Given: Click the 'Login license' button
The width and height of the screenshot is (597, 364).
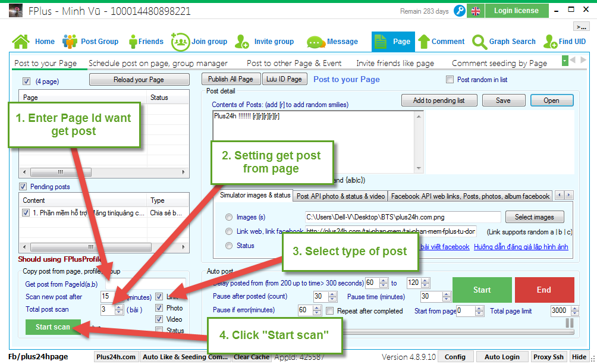Looking at the screenshot, I should (517, 11).
